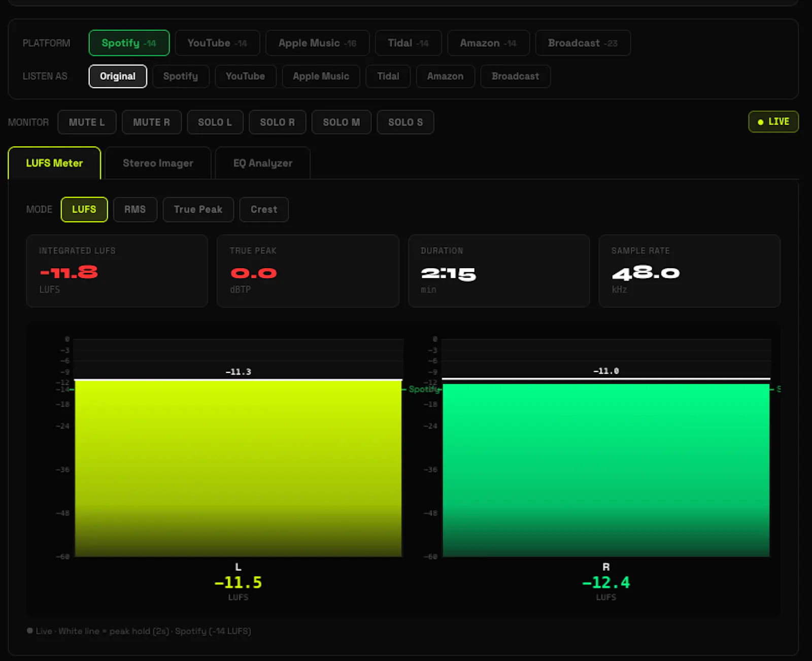The height and width of the screenshot is (661, 812).
Task: Click the True Peak 0.0 dBTP value
Action: tap(254, 273)
